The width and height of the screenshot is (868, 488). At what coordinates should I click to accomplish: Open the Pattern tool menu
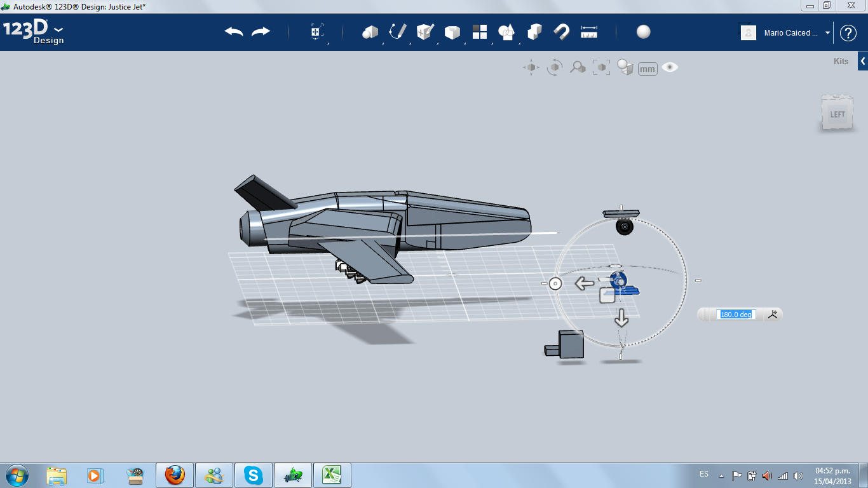click(480, 32)
